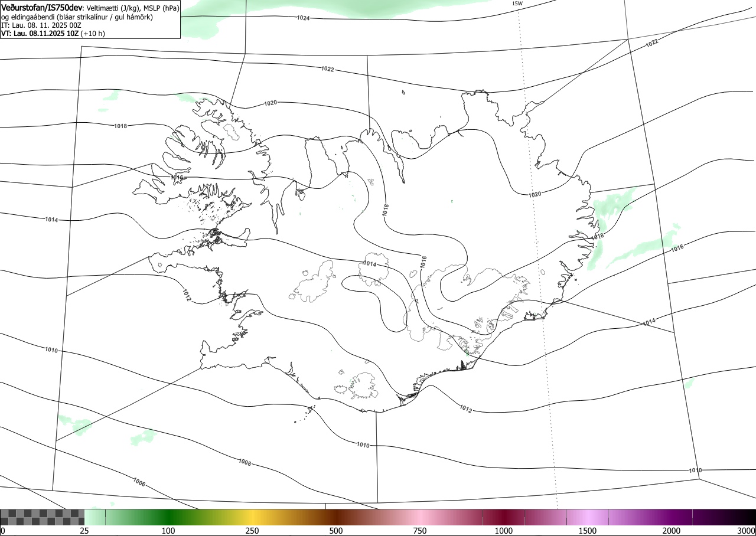Select the 1024 isobar label
756x536 pixels.
[x=304, y=18]
